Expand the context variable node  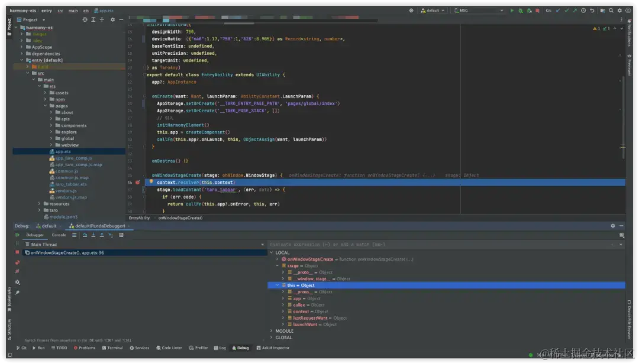(283, 311)
